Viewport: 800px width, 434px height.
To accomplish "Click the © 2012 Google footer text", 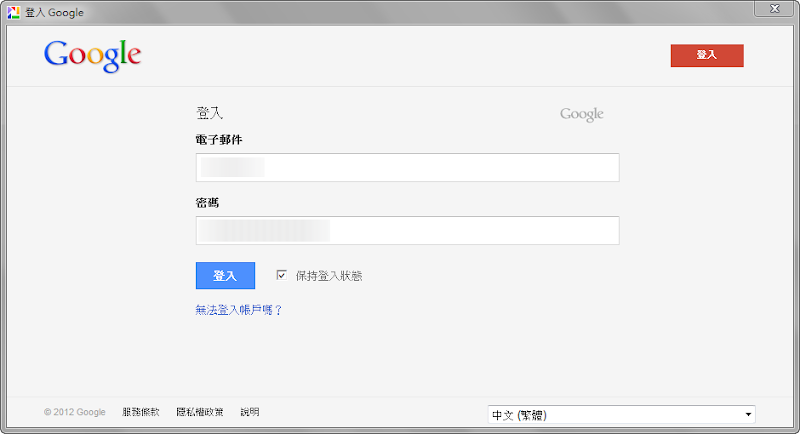I will (74, 412).
